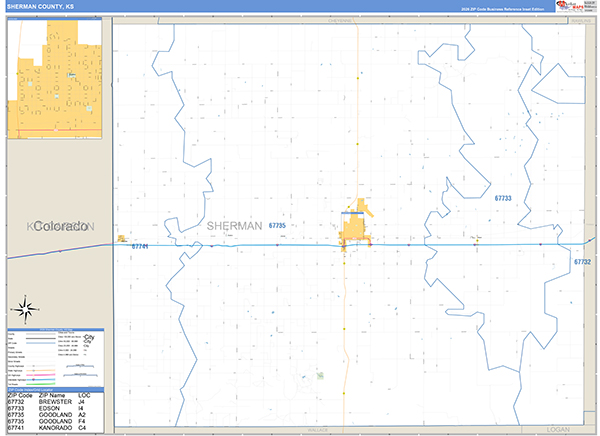Viewport: 600px width, 436px height.
Task: Click the "LOC" column header
Action: pos(84,395)
